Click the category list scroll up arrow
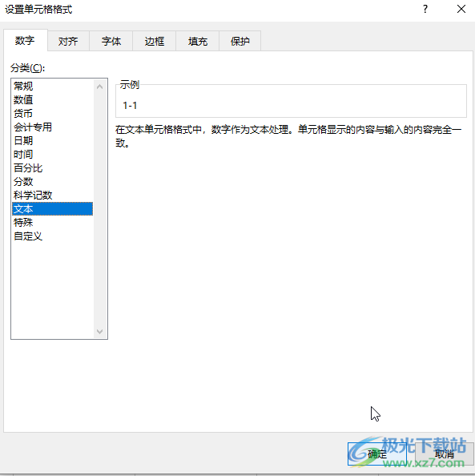Image resolution: width=475 pixels, height=476 pixels. pyautogui.click(x=99, y=87)
